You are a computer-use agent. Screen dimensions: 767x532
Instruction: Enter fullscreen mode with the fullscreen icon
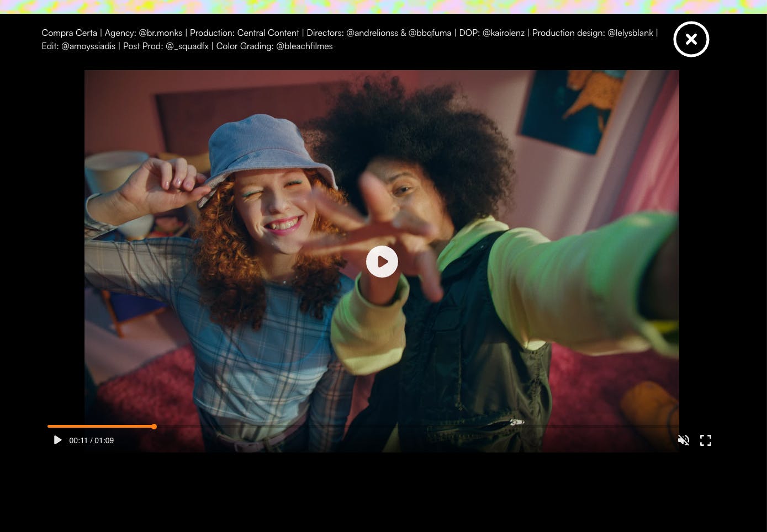(705, 440)
